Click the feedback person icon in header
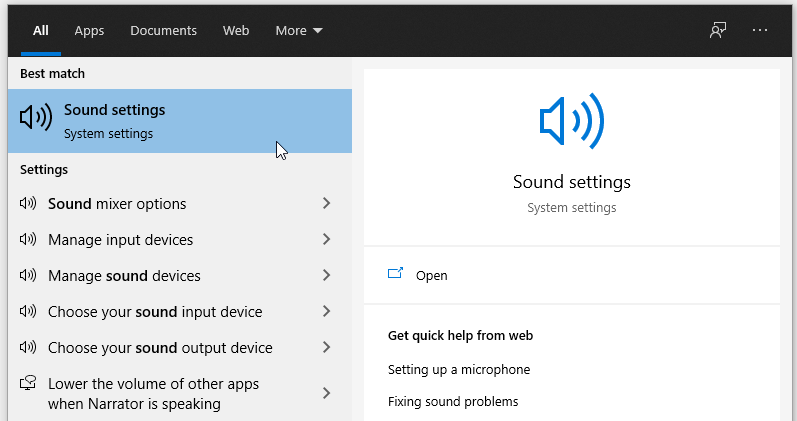This screenshot has width=797, height=421. (718, 31)
